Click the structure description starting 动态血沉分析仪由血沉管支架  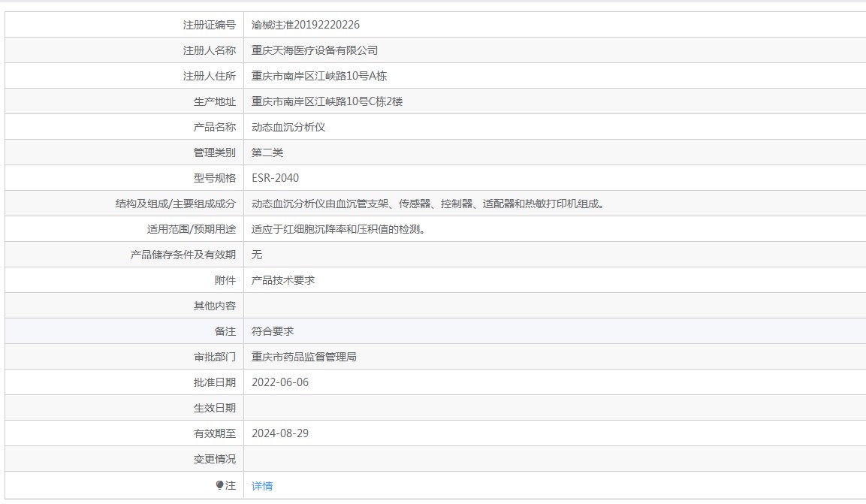click(429, 204)
